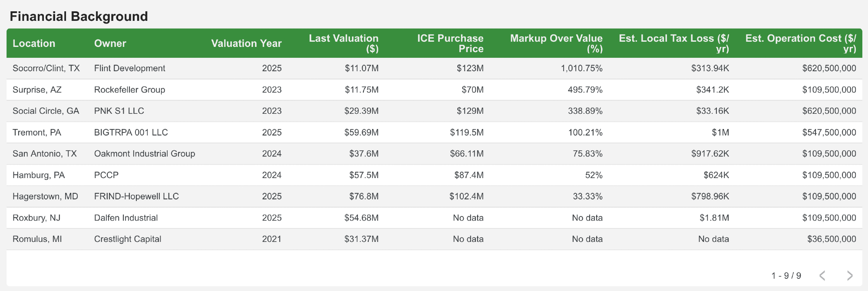Click Dalfen Industrial in Roxbury row

[126, 218]
